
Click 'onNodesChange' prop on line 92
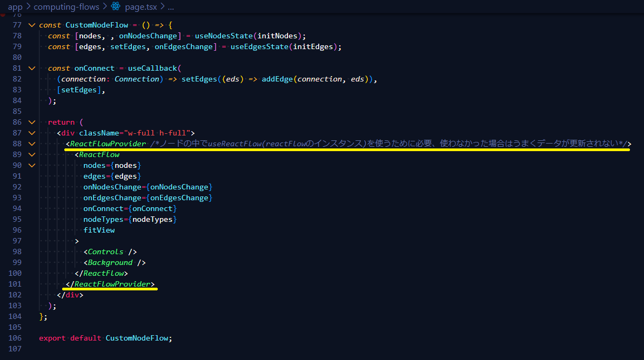(x=112, y=187)
